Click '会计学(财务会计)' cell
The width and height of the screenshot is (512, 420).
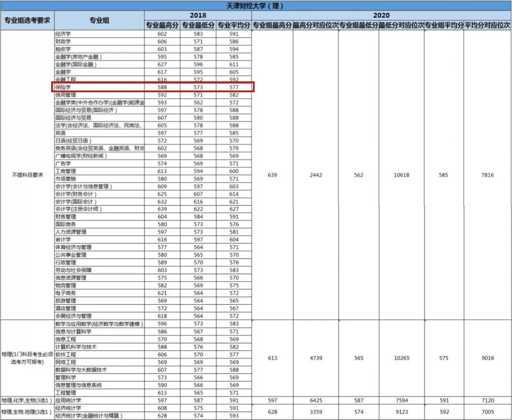click(99, 194)
